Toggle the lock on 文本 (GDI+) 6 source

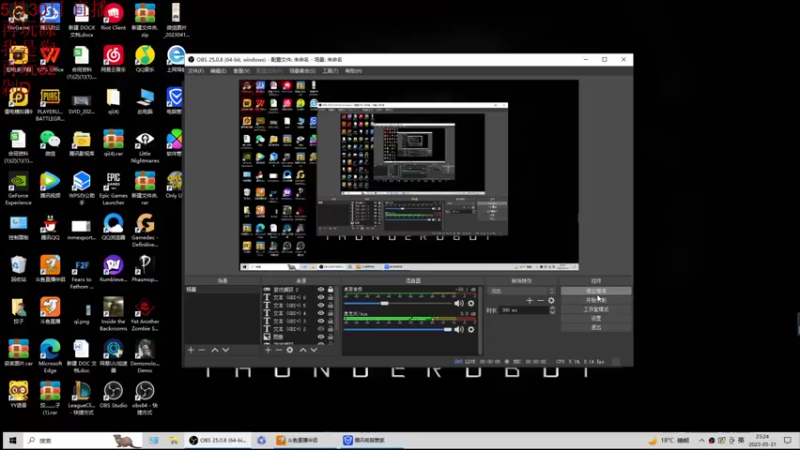tap(331, 297)
